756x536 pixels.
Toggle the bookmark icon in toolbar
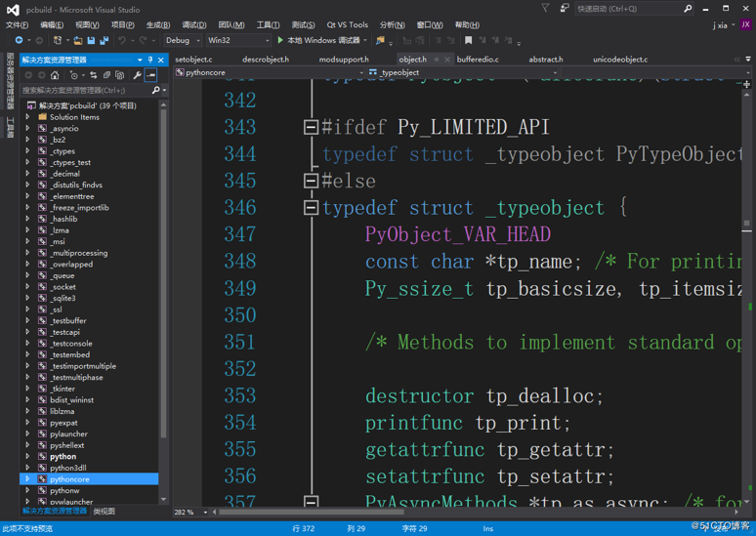click(468, 40)
